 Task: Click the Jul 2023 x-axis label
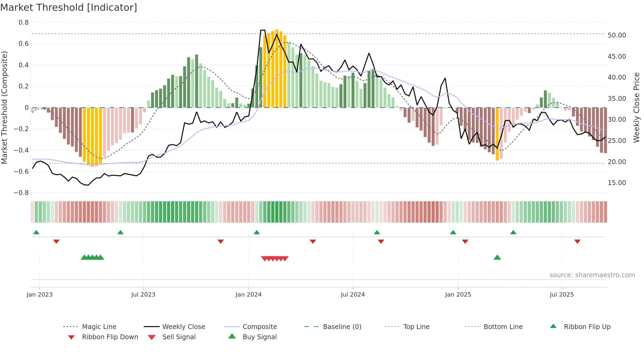[x=143, y=294]
